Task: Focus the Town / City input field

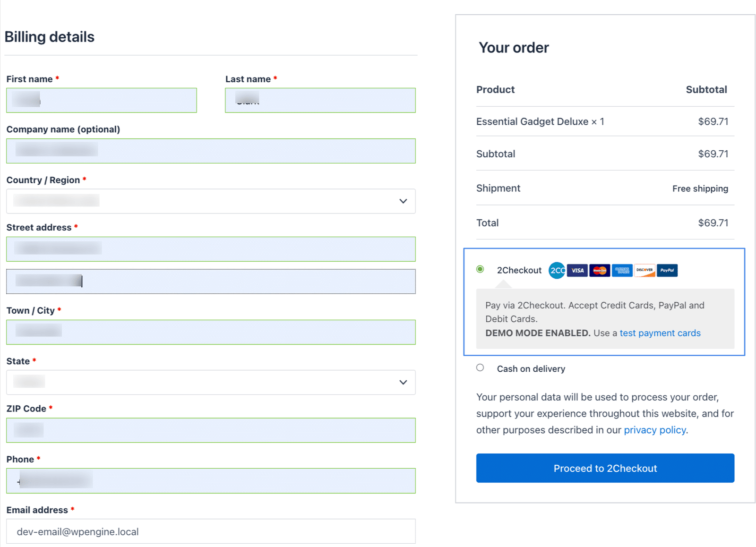Action: (211, 332)
